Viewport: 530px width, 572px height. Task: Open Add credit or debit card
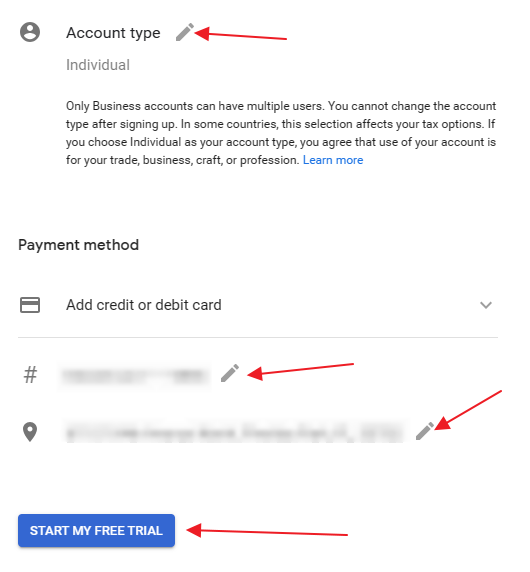pos(144,305)
